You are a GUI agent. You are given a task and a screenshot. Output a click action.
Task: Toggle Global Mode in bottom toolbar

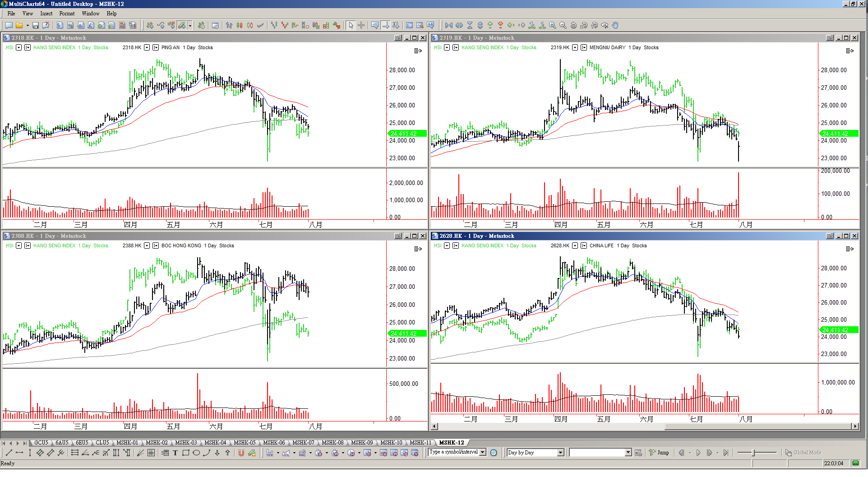pyautogui.click(x=803, y=453)
